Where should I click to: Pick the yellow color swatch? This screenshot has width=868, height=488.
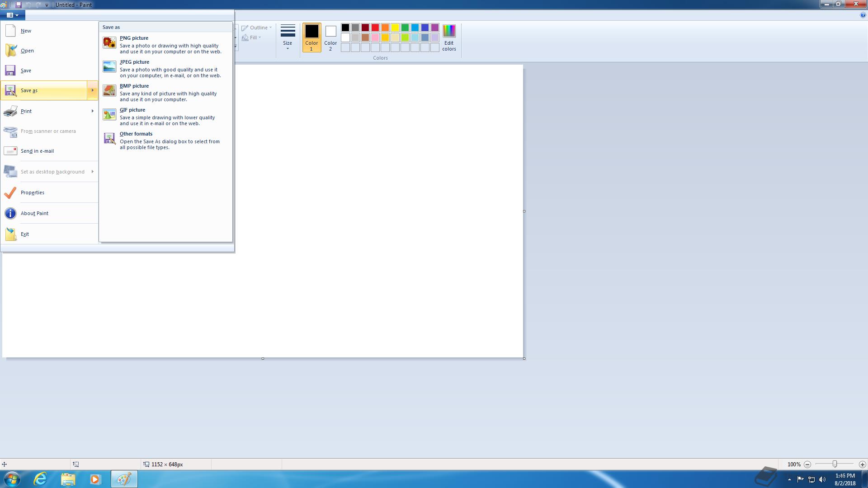(x=395, y=28)
